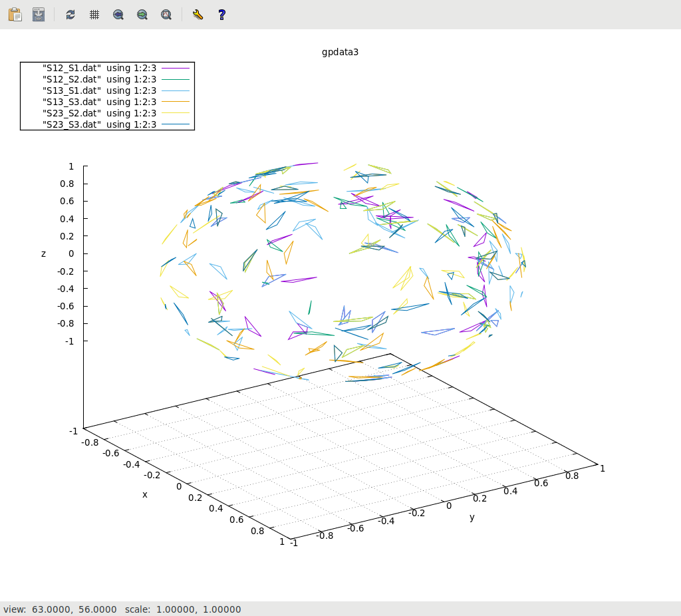Hide the "S12_S2.dat" plot via its legend label
681x616 pixels.
tap(99, 79)
